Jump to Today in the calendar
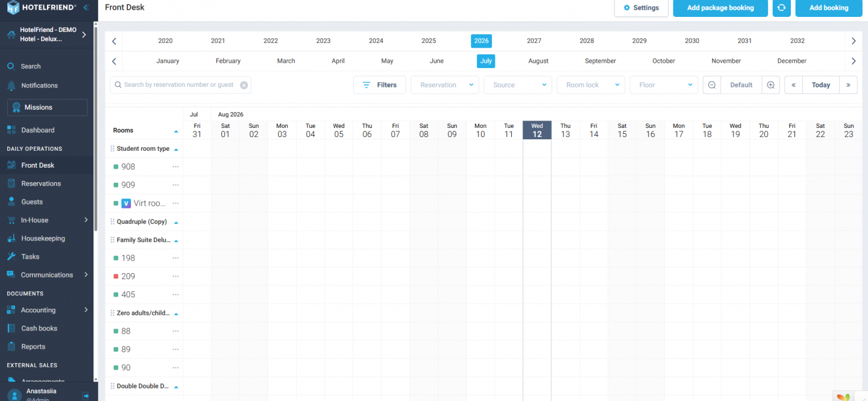Screen dimensions: 868x401 (821, 85)
